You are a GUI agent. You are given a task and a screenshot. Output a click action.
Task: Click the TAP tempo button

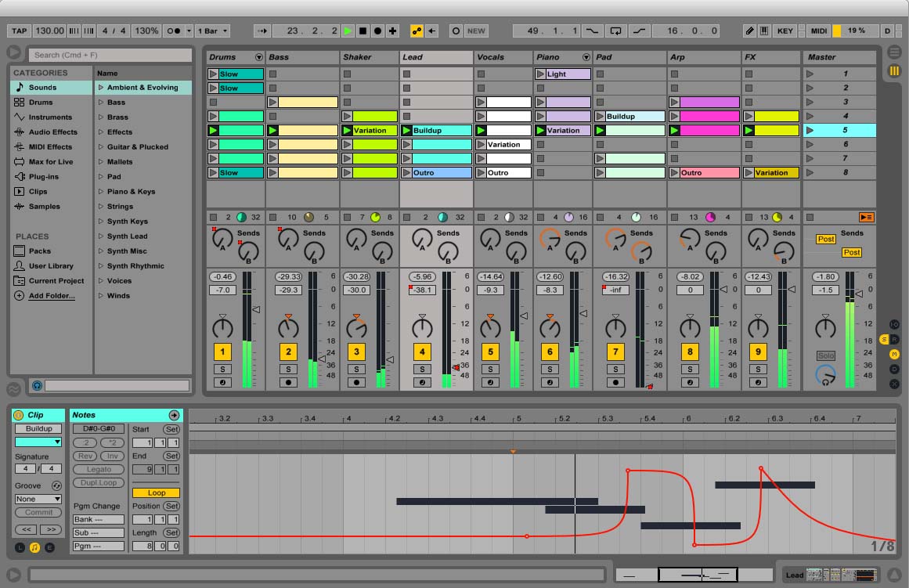pos(19,31)
